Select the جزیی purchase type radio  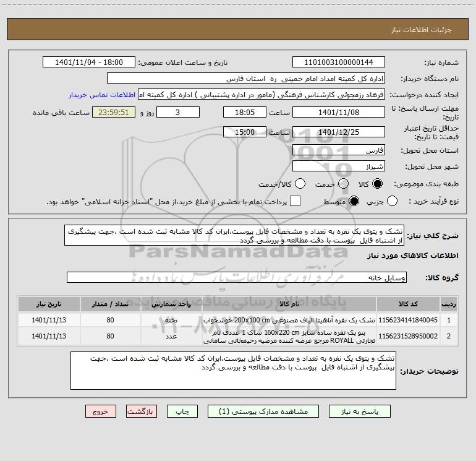click(392, 201)
